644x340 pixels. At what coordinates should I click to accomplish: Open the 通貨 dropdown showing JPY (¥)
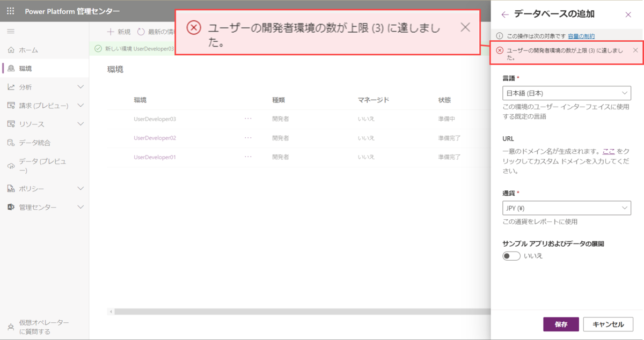tap(566, 208)
